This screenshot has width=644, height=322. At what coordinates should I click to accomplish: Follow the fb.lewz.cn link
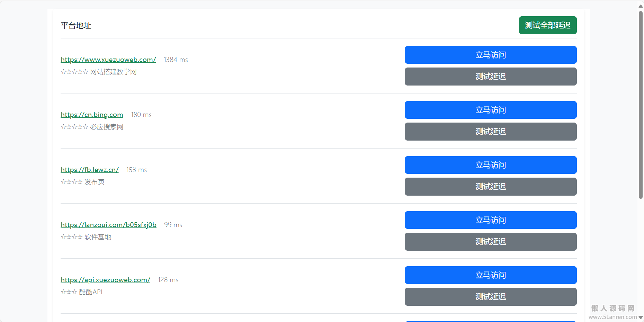pos(89,170)
